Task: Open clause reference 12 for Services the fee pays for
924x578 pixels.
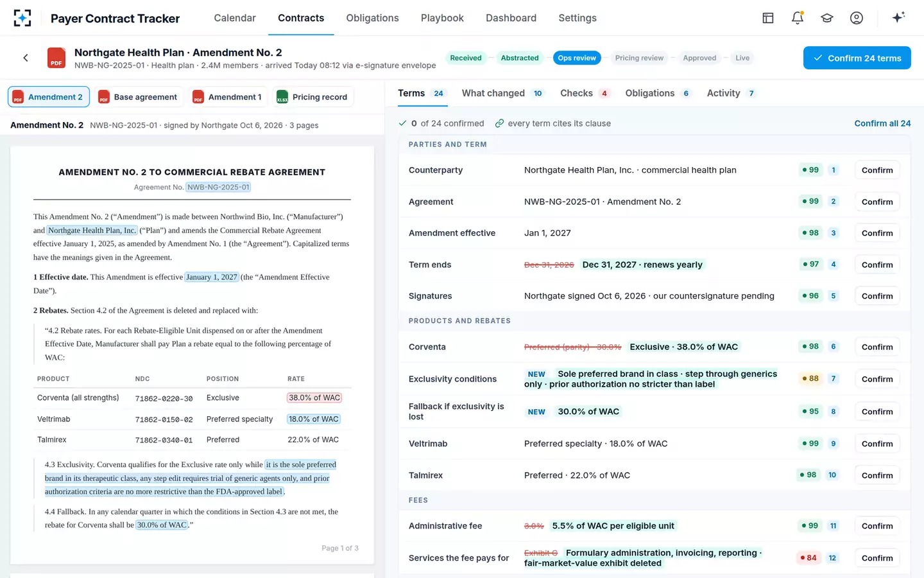Action: 832,558
